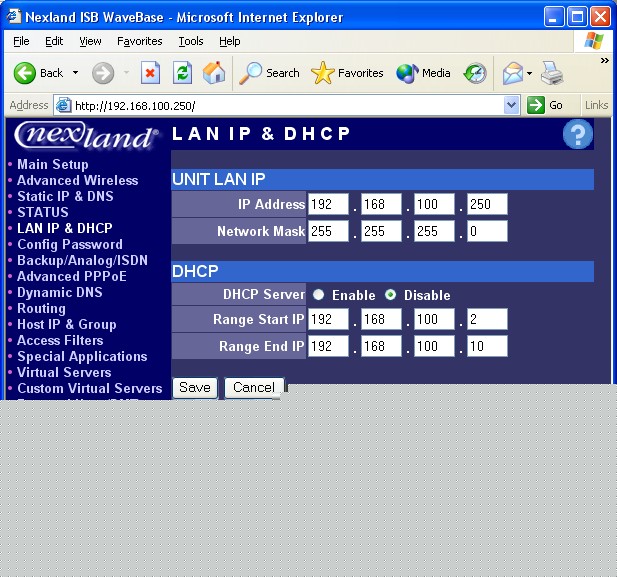Click the Nexland logo
Screen dimensions: 617x577
point(86,136)
